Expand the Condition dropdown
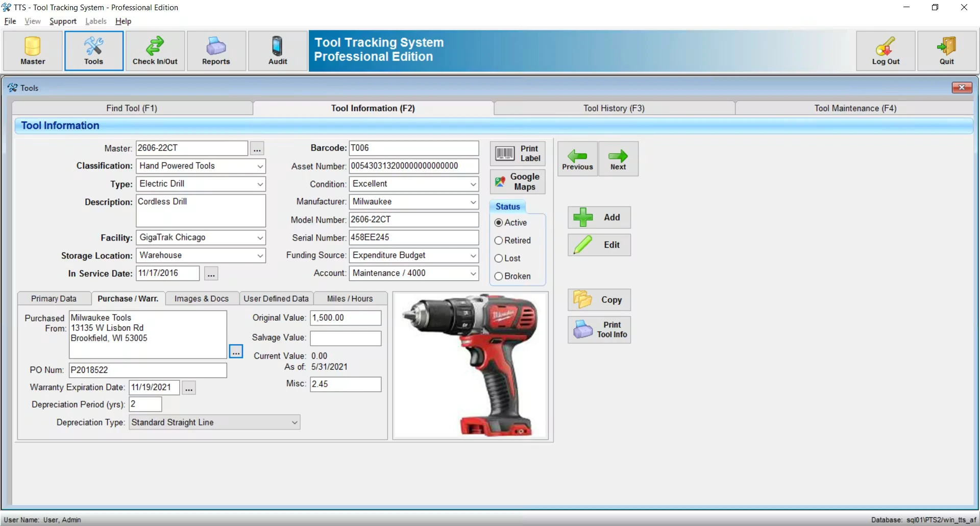Image resolution: width=980 pixels, height=526 pixels. point(473,184)
